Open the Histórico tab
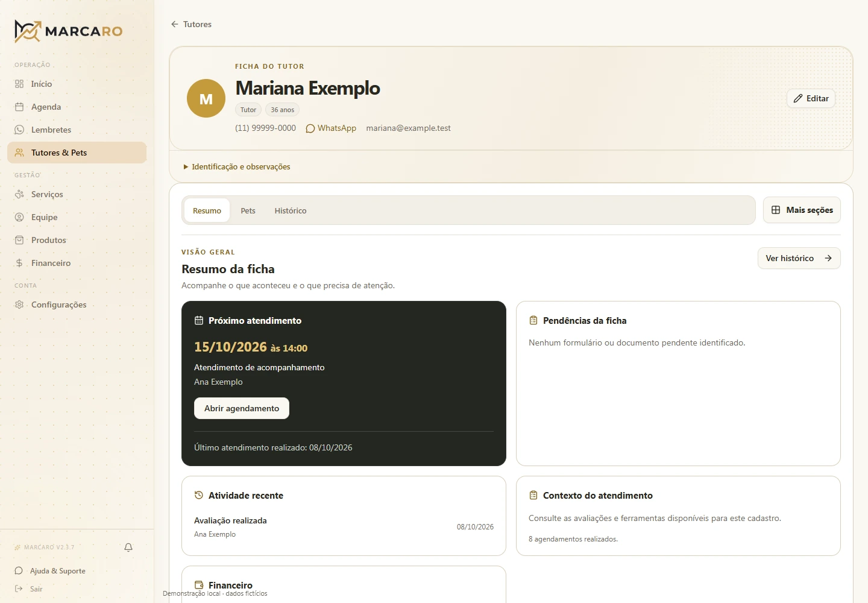This screenshot has height=603, width=868. pyautogui.click(x=291, y=210)
